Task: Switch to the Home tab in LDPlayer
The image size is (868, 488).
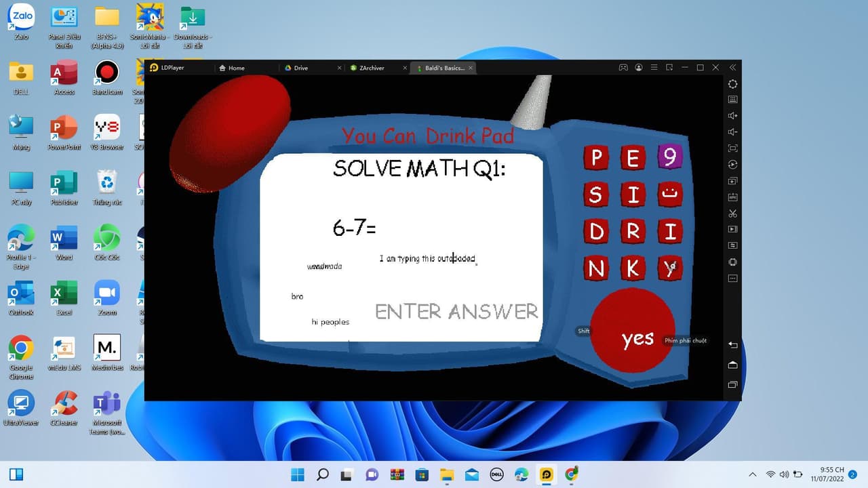Action: point(231,68)
